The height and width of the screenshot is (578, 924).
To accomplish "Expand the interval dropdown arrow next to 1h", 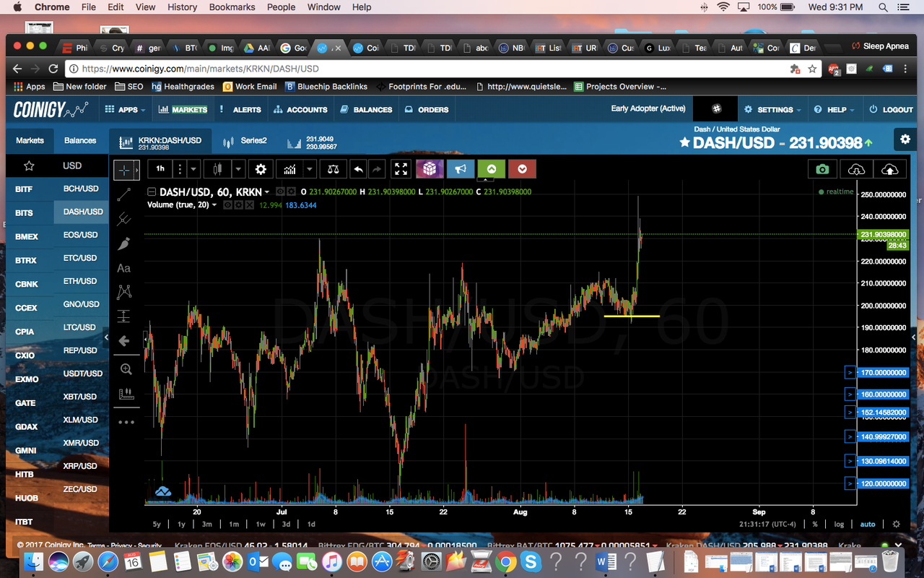I will (193, 169).
